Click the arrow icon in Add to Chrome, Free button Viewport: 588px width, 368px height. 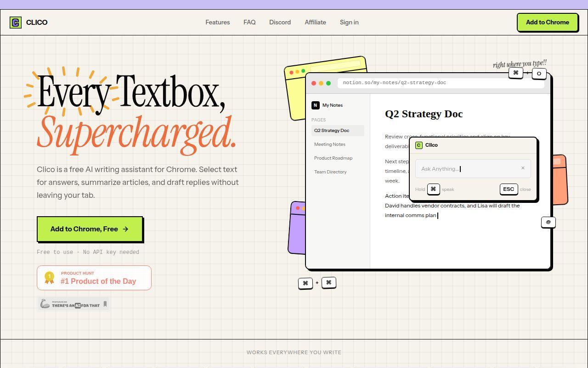(x=125, y=229)
